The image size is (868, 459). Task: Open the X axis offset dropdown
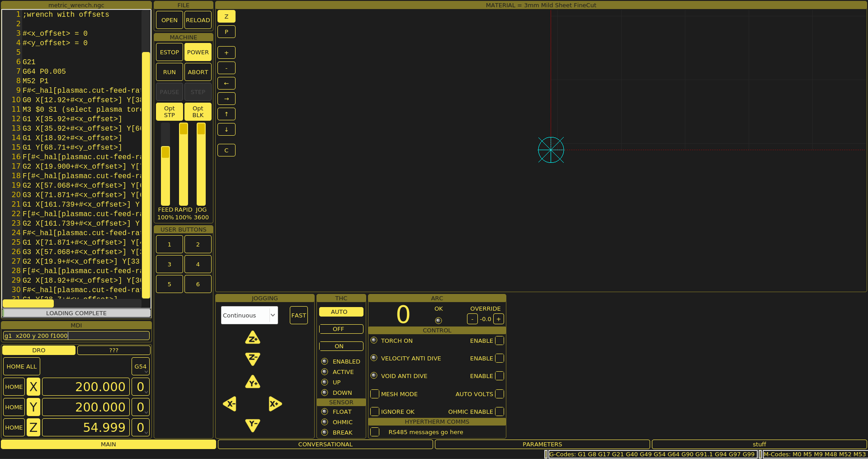coord(141,387)
